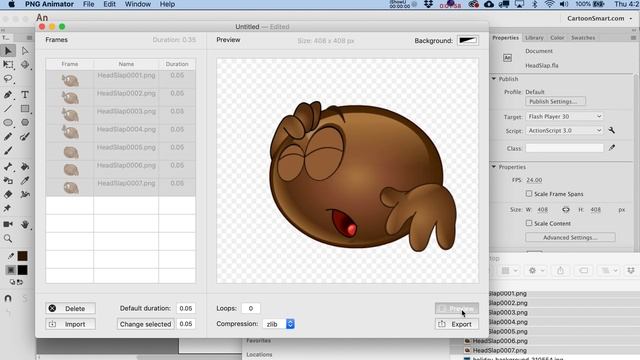The height and width of the screenshot is (360, 640).
Task: Open the fill color swatch
Action: [x=22, y=270]
